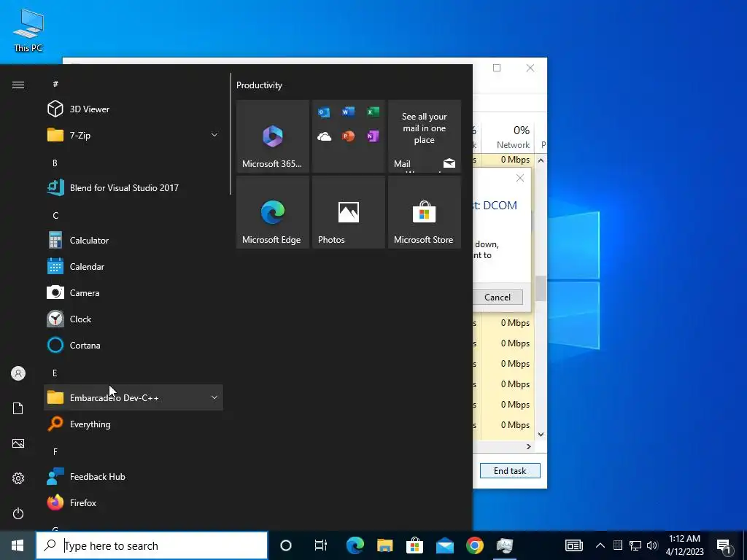Open Excel in the Office tile group
Screen dimensions: 747x560
[373, 112]
